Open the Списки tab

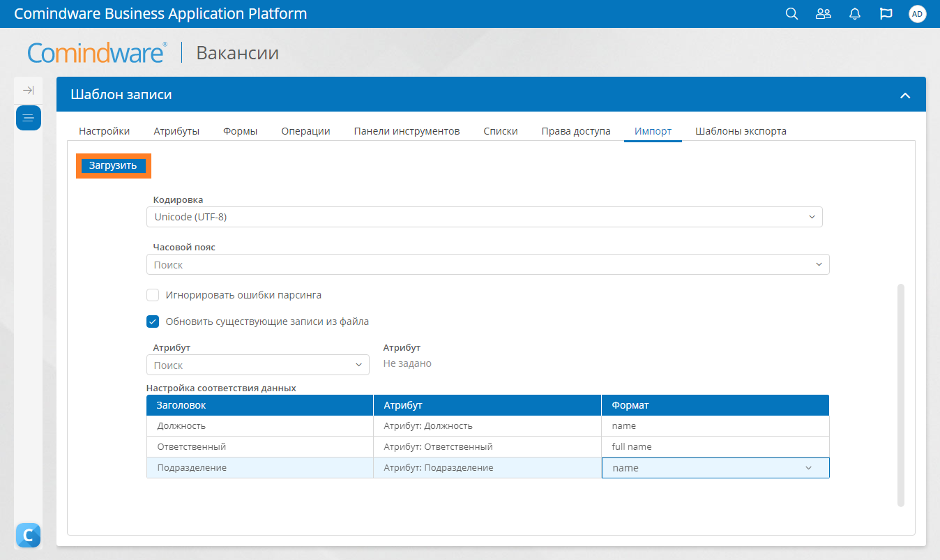coord(501,131)
